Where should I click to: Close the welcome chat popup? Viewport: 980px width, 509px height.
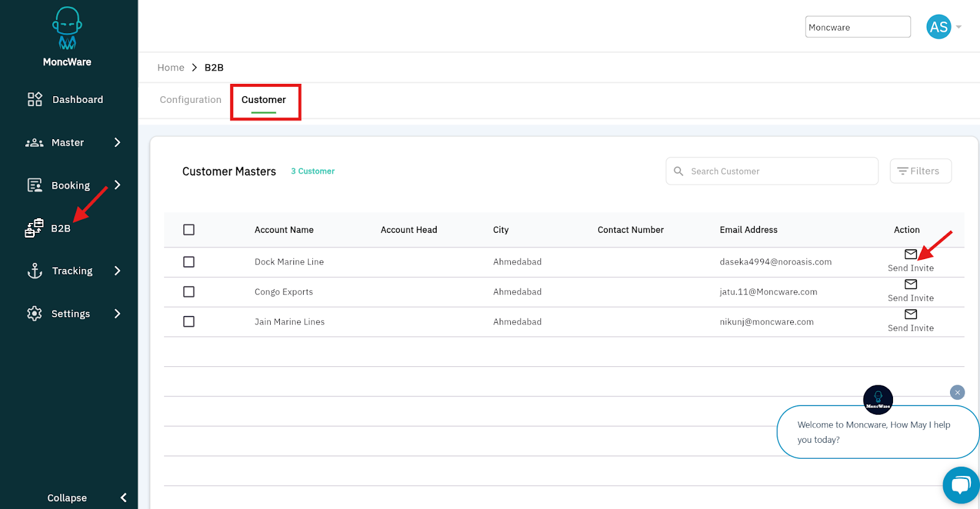point(957,393)
